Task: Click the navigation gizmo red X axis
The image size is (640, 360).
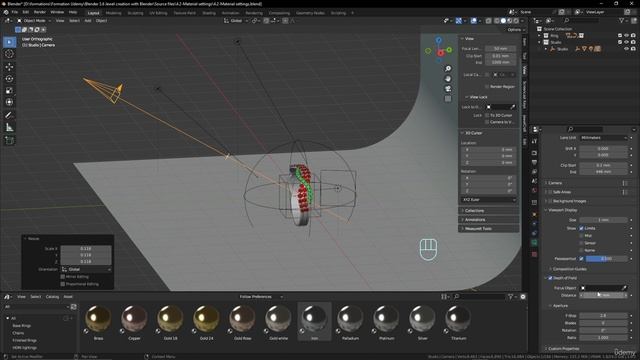Action: (440, 53)
